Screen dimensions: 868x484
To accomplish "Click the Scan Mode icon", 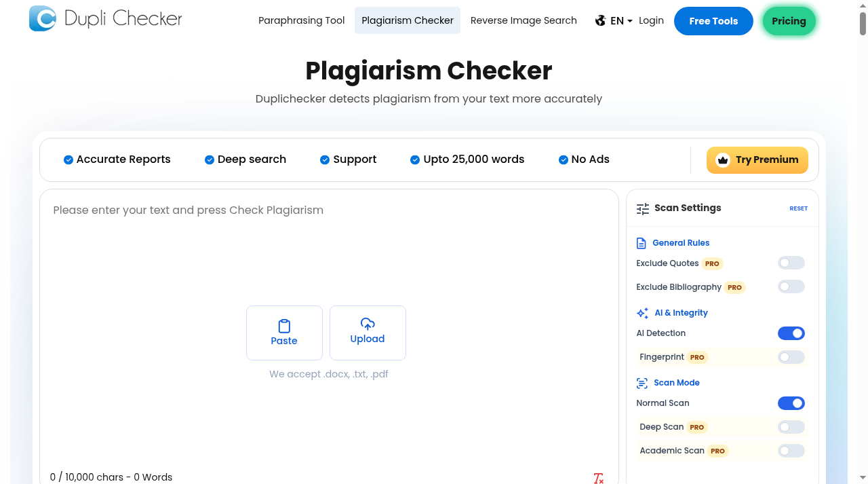I will (642, 383).
